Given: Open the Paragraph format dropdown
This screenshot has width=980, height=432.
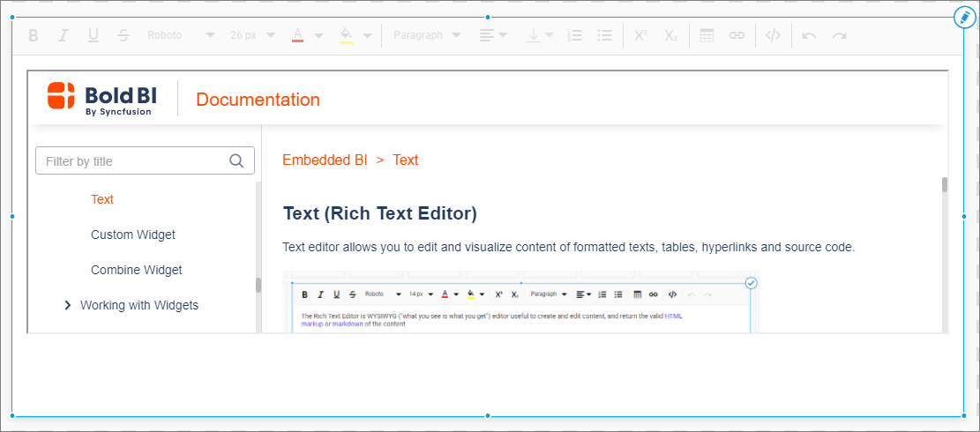Looking at the screenshot, I should (x=428, y=35).
